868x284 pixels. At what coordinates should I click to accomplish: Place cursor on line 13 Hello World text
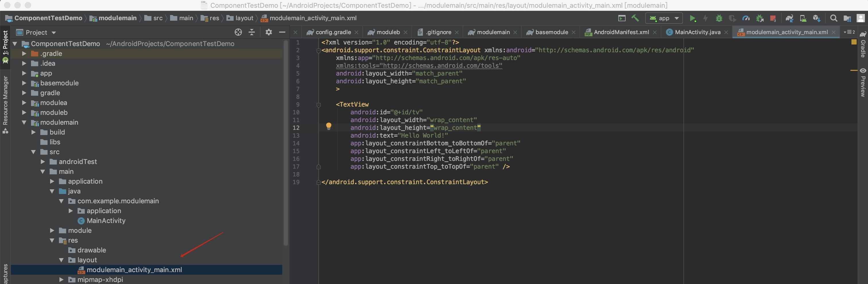pos(423,136)
